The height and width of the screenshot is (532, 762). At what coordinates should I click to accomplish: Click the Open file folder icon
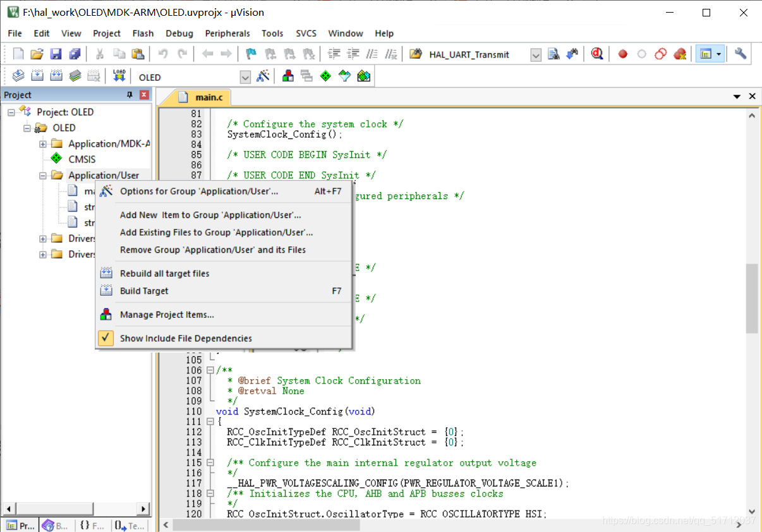(x=37, y=54)
